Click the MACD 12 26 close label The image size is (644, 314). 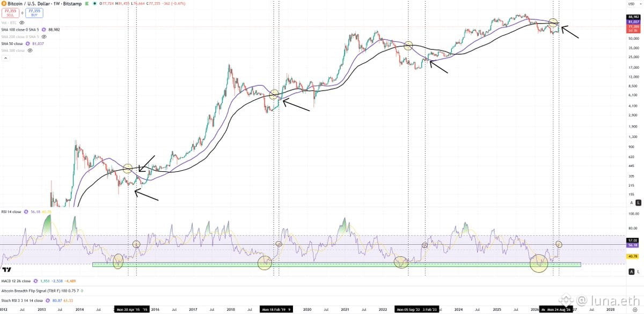(16, 281)
